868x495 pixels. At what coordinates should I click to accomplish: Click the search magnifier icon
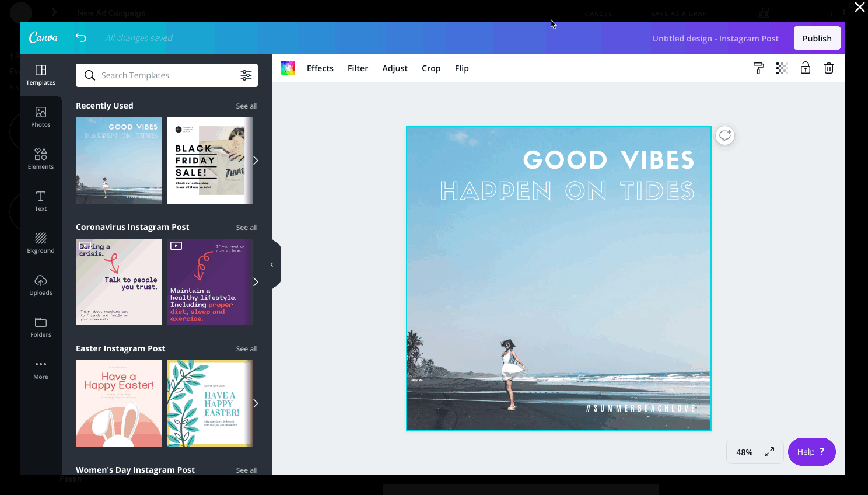pos(90,75)
